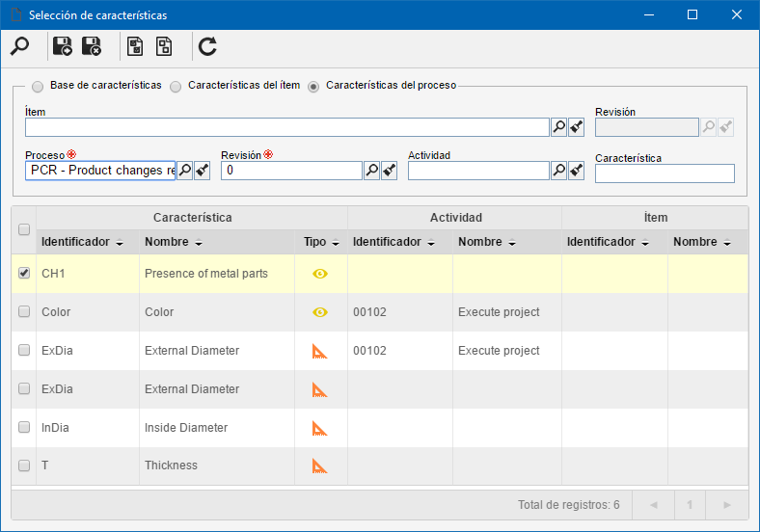Click the process Revisión field containing 0
Image resolution: width=760 pixels, height=532 pixels.
(292, 171)
